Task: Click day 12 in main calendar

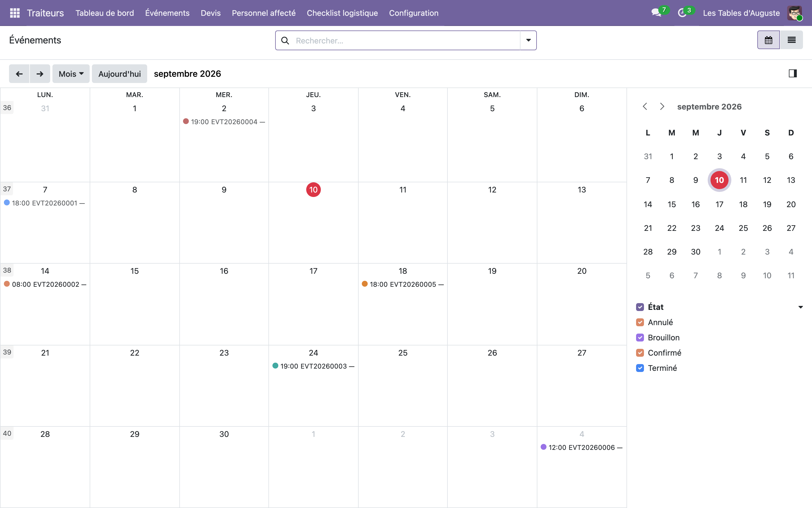Action: (x=492, y=190)
